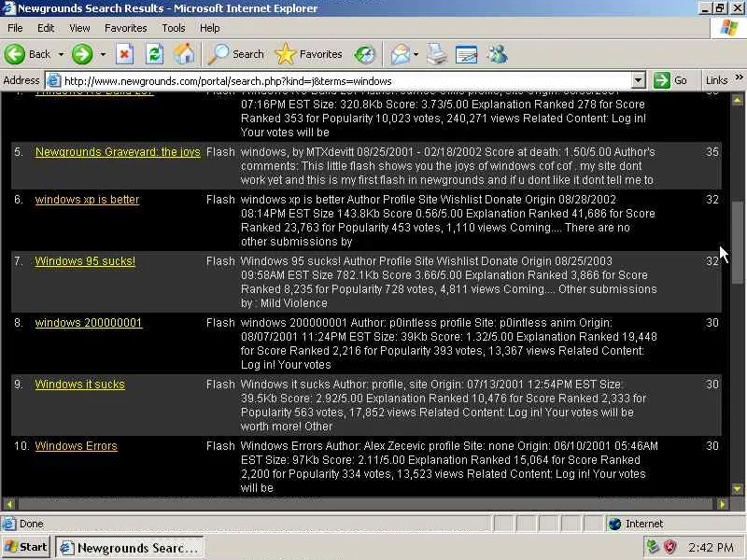
Task: Click the horizontal scrollbar right arrow
Action: (x=722, y=504)
